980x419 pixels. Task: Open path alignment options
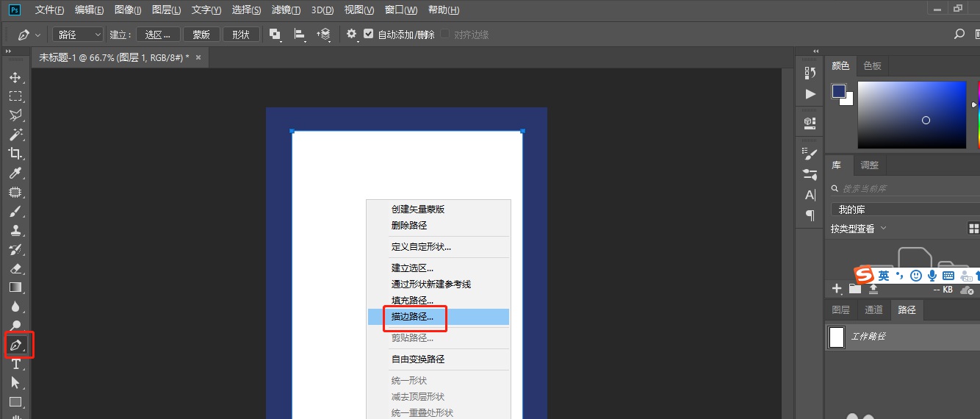click(x=300, y=34)
